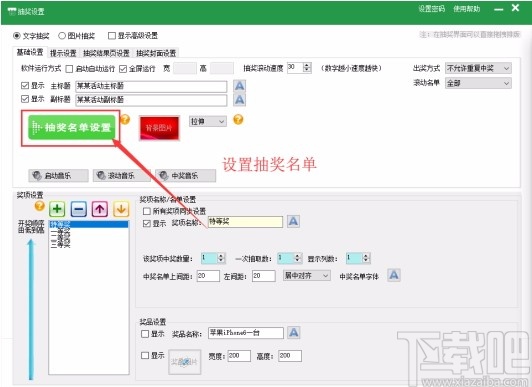Toggle 显示 checkbox for main title

point(25,85)
